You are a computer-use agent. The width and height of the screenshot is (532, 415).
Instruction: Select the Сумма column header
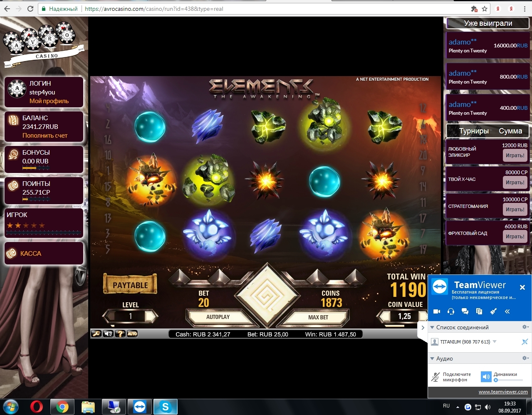(x=510, y=131)
